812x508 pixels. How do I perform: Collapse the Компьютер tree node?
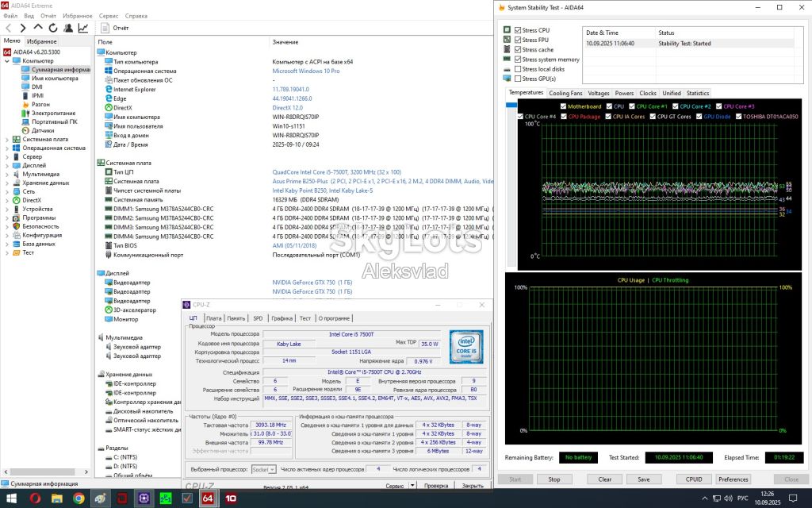pos(6,61)
